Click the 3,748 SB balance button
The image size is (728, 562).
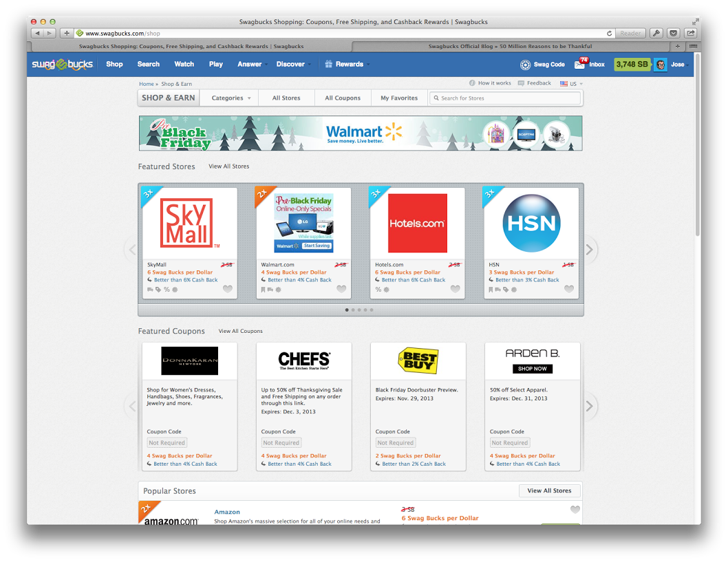[x=632, y=65]
